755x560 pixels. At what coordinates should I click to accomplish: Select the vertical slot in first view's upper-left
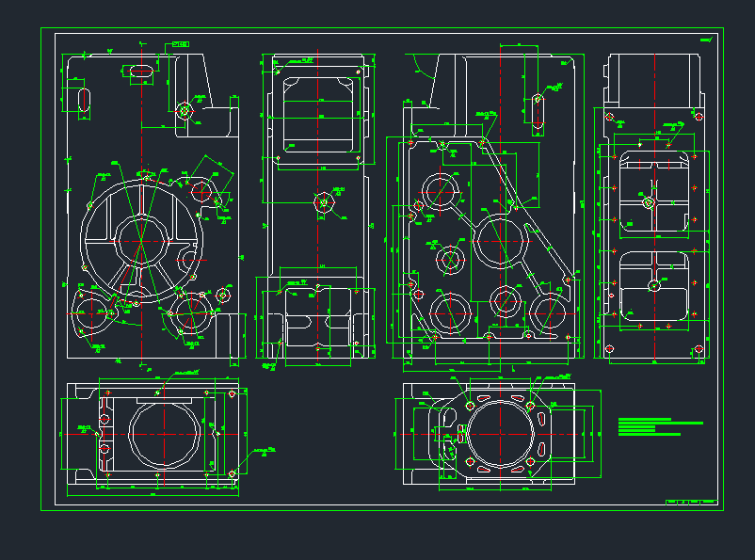tap(82, 99)
